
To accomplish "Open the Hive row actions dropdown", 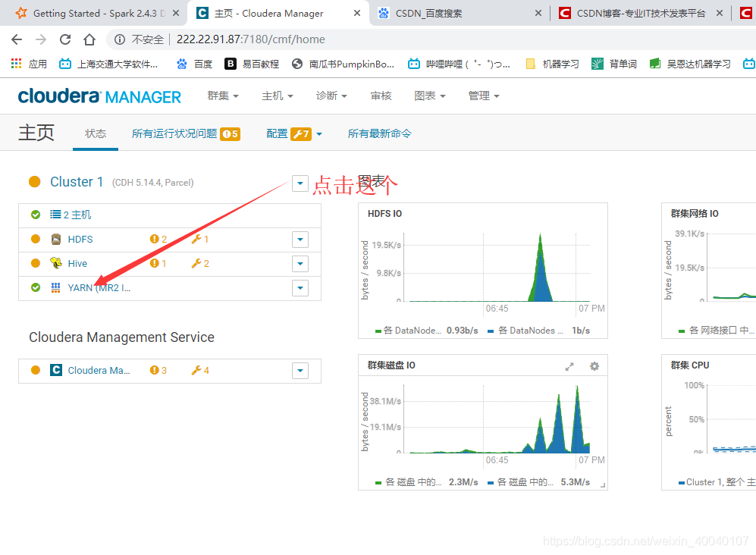I will coord(300,263).
